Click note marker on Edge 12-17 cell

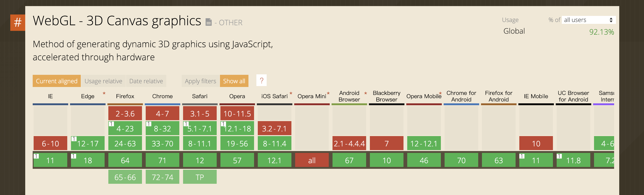74,139
